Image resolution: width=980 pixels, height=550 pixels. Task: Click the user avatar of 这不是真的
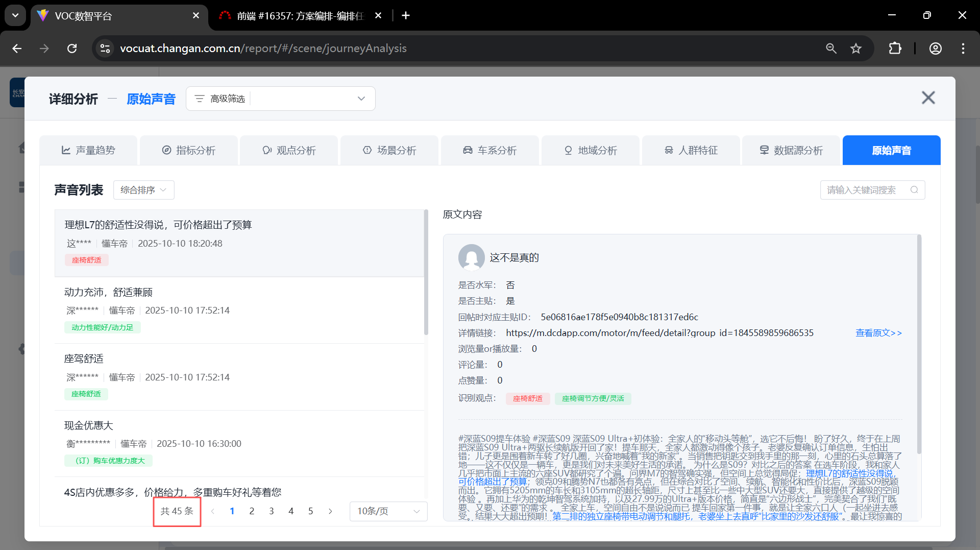point(471,257)
